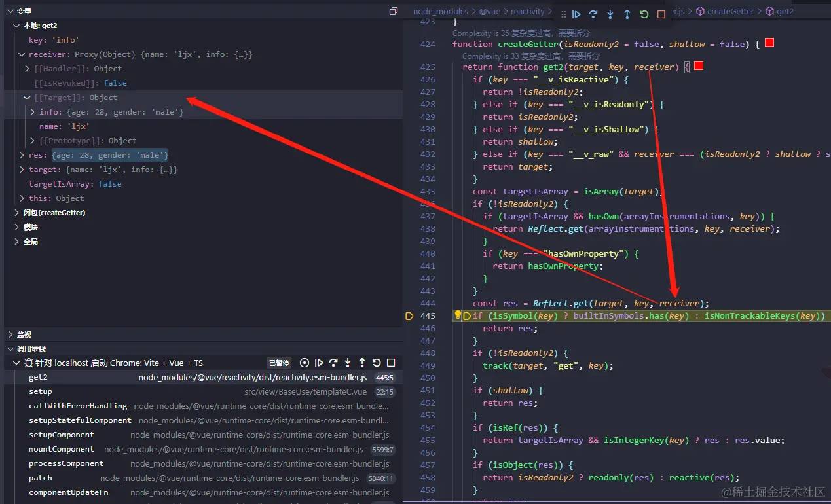Viewport: 831px width, 504px height.
Task: Select the processComponent stack frame
Action: pyautogui.click(x=203, y=463)
